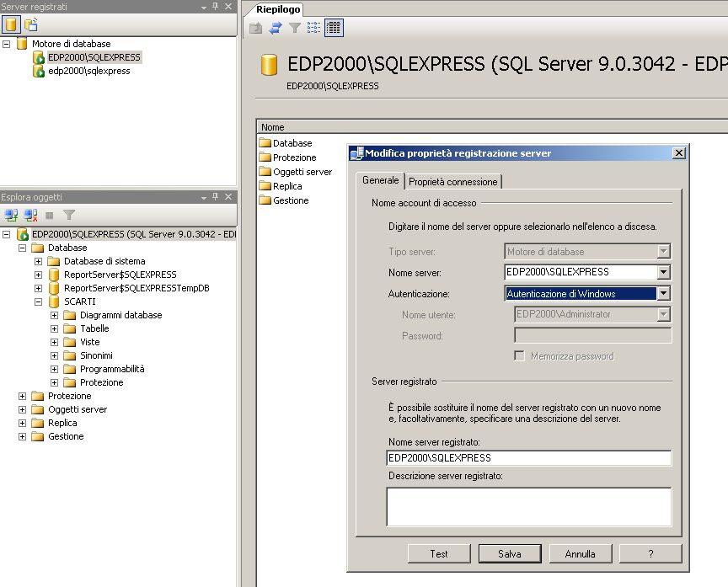Expand Gestione node in Esplora oggetti

click(22, 436)
